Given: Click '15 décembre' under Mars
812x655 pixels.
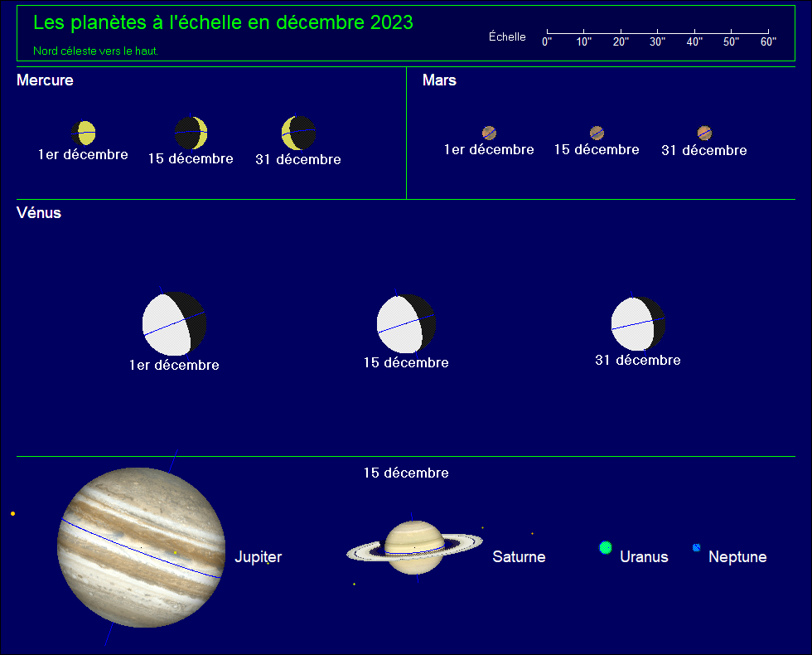Looking at the screenshot, I should [x=597, y=149].
